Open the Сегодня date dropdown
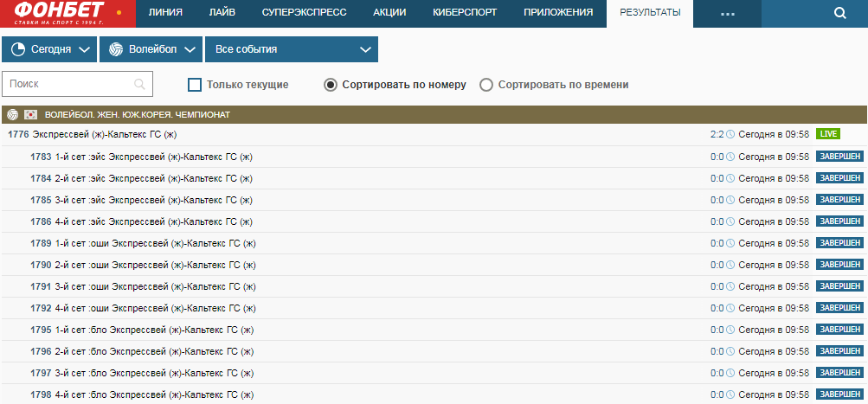Image resolution: width=868 pixels, height=404 pixels. click(49, 49)
